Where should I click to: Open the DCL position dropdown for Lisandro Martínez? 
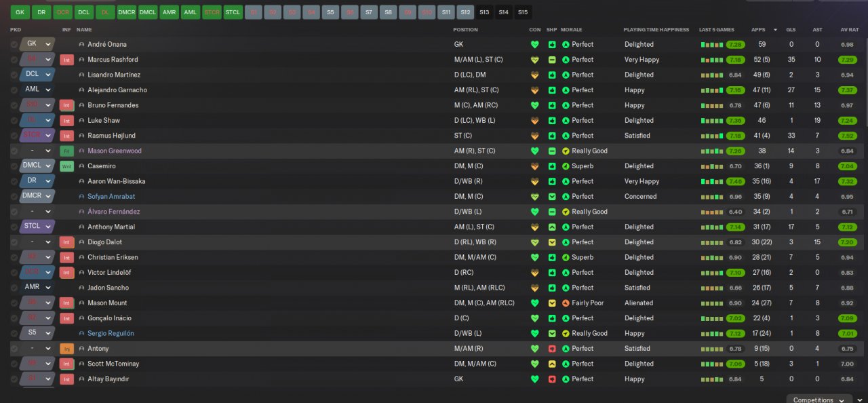coord(37,75)
